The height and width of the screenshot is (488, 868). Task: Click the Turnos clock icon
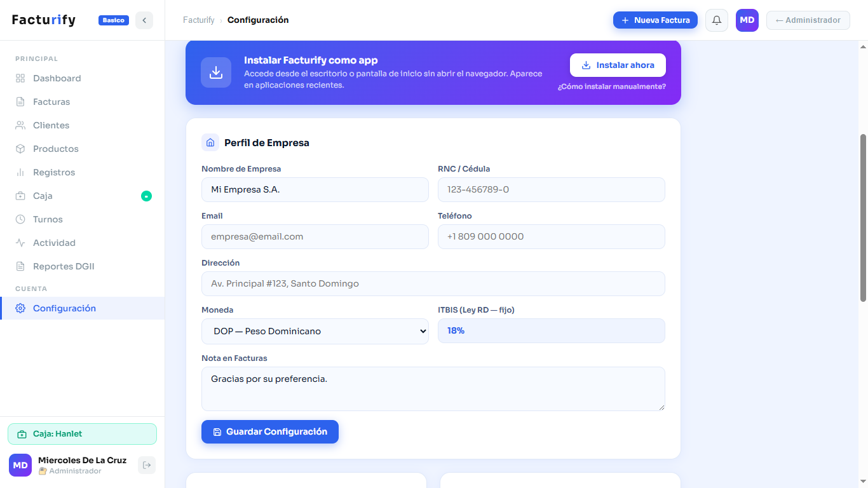pos(20,219)
